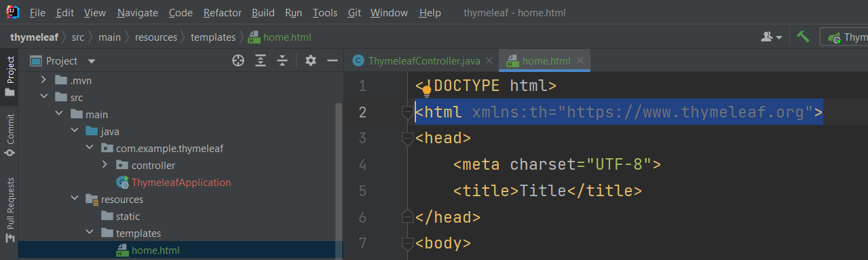Open the user account icon dropdown
Screen dimensions: 868x260
[772, 37]
